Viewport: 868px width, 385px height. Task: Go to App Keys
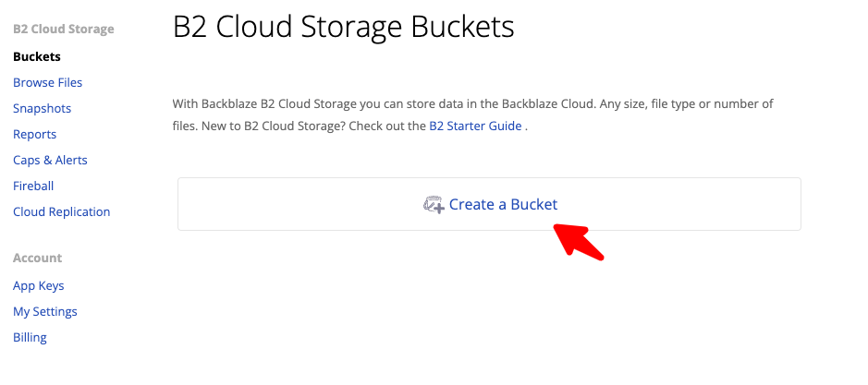38,285
